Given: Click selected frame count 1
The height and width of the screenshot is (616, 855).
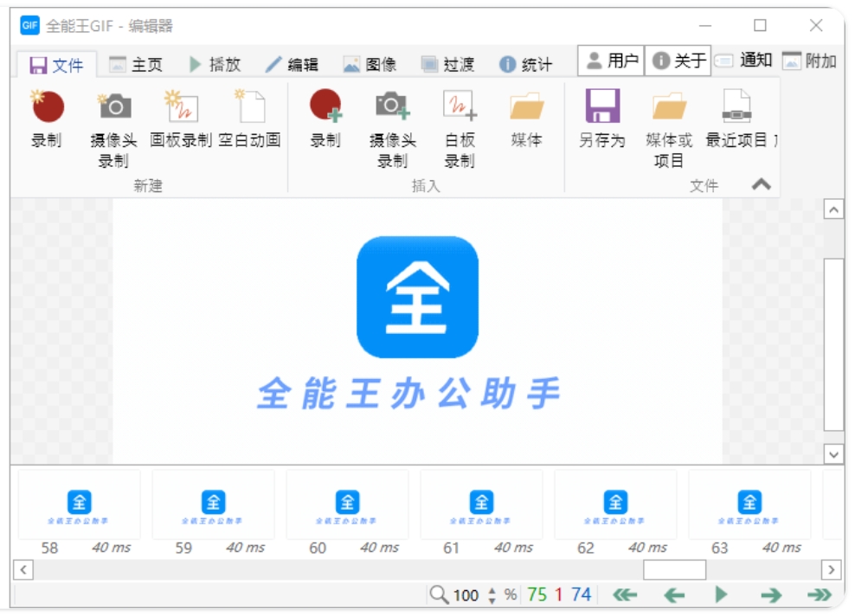Looking at the screenshot, I should (x=558, y=594).
